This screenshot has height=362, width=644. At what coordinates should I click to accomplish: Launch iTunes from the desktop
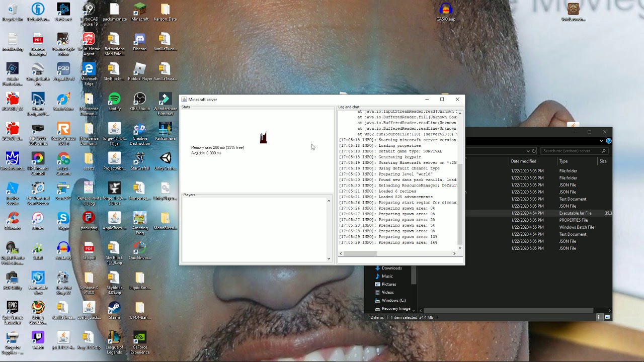tap(38, 221)
